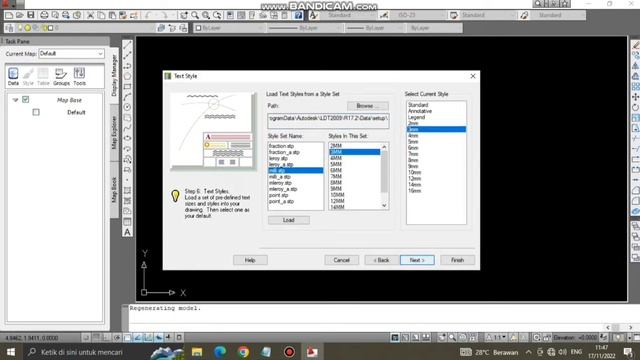Select Legend in Select Current Style
Screen dimensions: 640x360
pyautogui.click(x=416, y=117)
